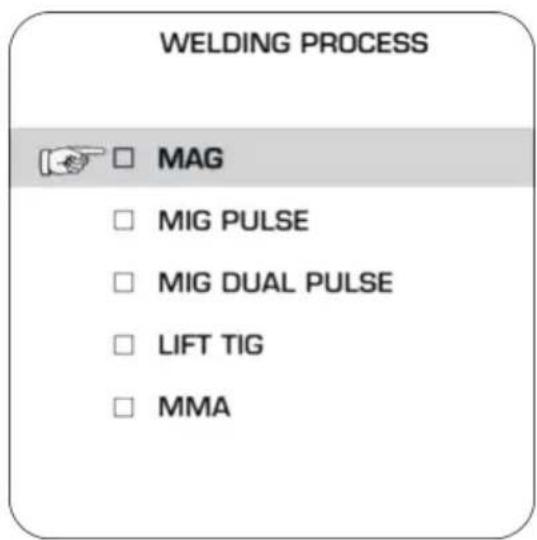Image resolution: width=537 pixels, height=540 pixels.
Task: Click the sleeve cuff of the hand pointer icon
Action: 43,163
